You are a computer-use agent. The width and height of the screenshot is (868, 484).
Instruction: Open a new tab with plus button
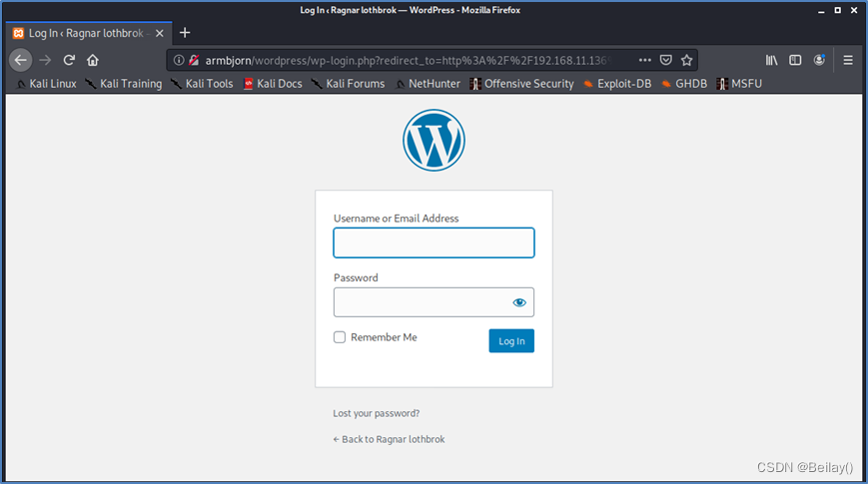(x=185, y=33)
